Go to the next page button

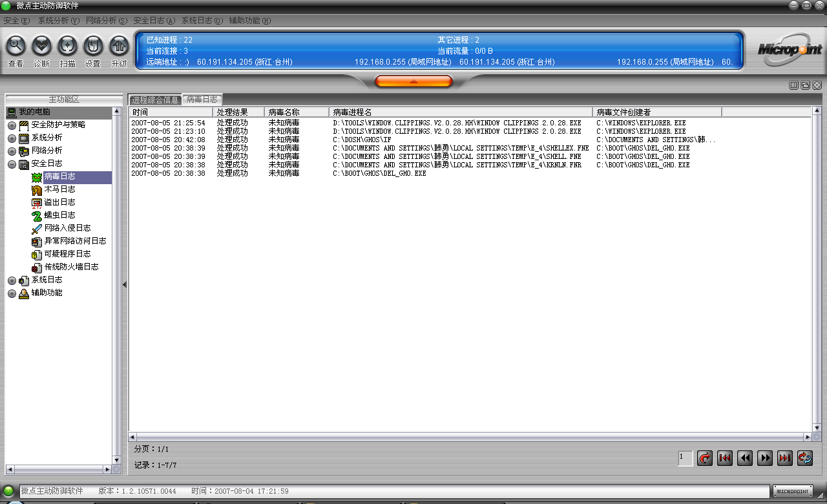pos(765,458)
